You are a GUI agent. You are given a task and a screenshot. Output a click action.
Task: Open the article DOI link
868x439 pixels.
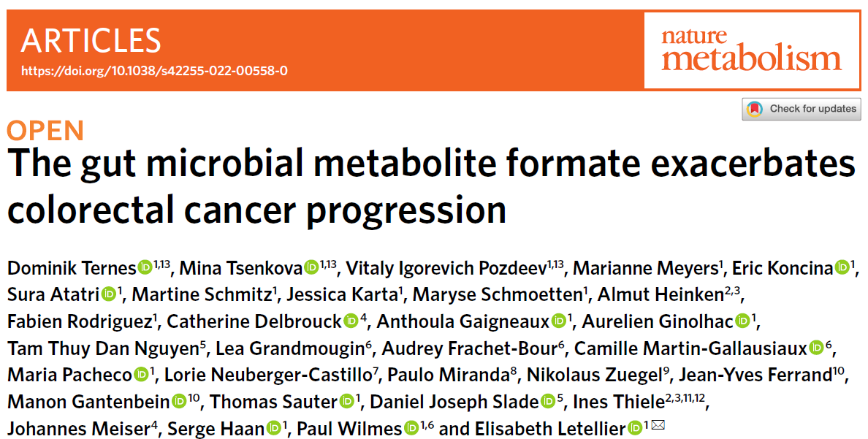point(154,71)
